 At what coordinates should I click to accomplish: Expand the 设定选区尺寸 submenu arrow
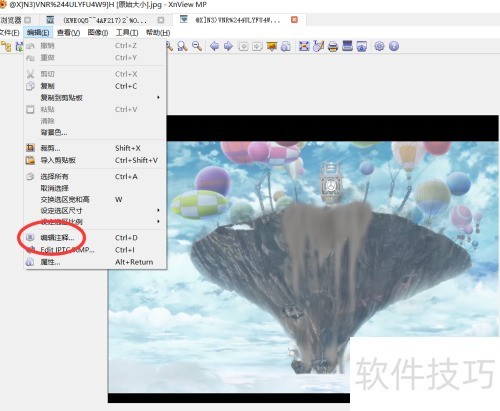(158, 210)
